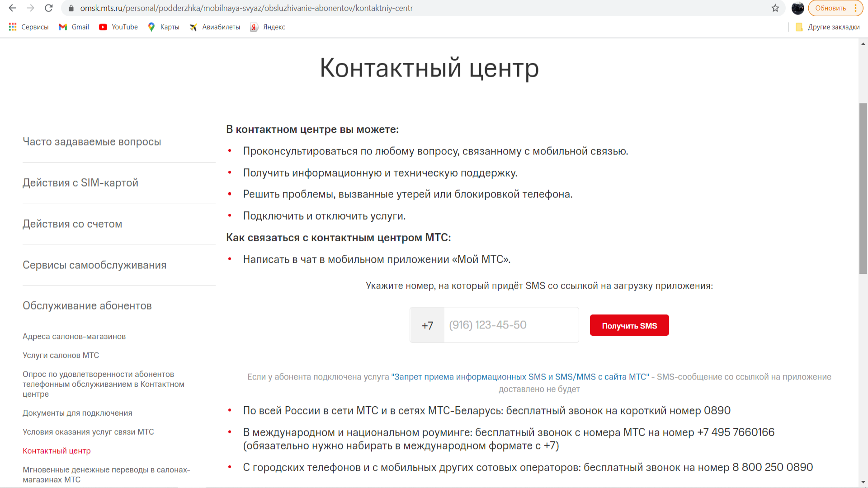The height and width of the screenshot is (488, 868).
Task: Open the Другие закладки folder
Action: pyautogui.click(x=827, y=27)
